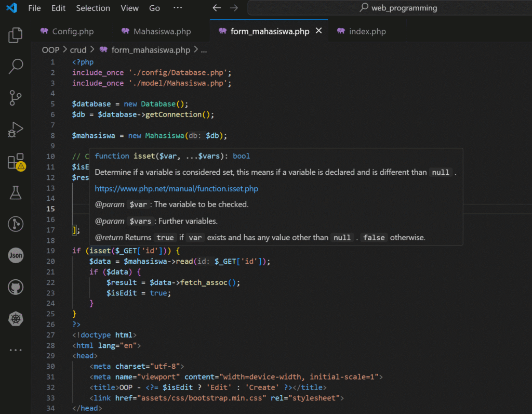Open the Source Control view

point(16,98)
